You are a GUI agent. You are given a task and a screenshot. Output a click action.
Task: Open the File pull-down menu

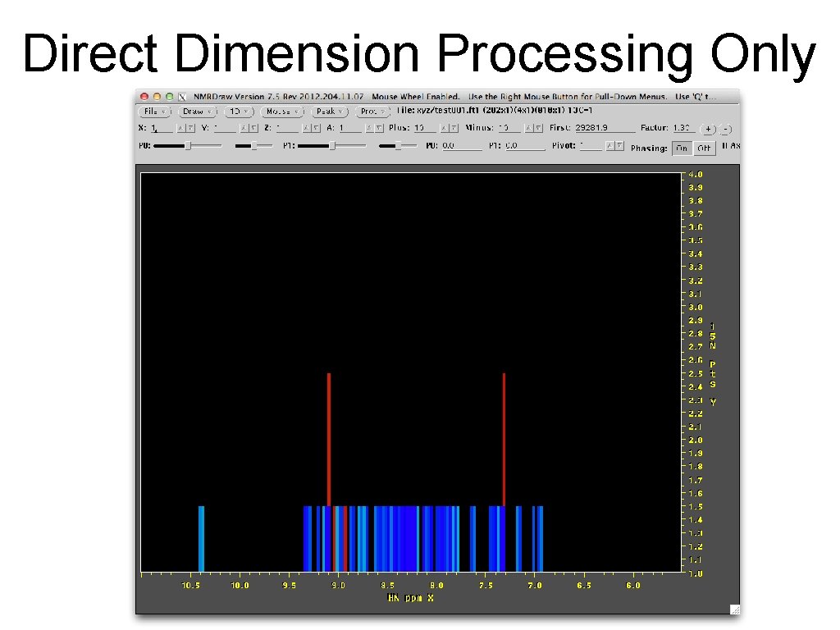coord(153,112)
